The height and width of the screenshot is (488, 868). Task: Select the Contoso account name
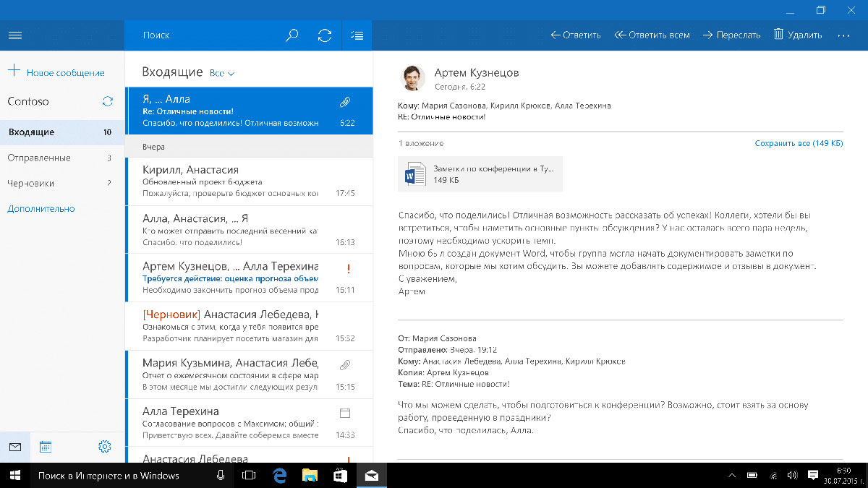pos(28,101)
